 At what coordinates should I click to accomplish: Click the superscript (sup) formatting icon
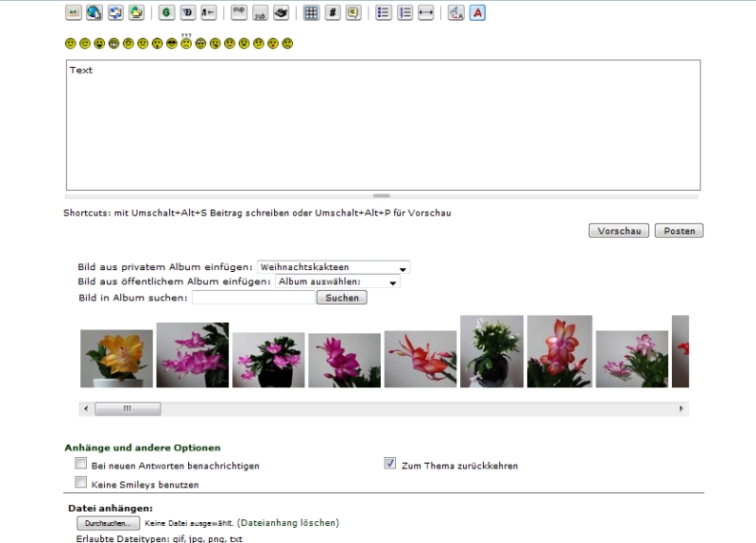click(x=239, y=13)
